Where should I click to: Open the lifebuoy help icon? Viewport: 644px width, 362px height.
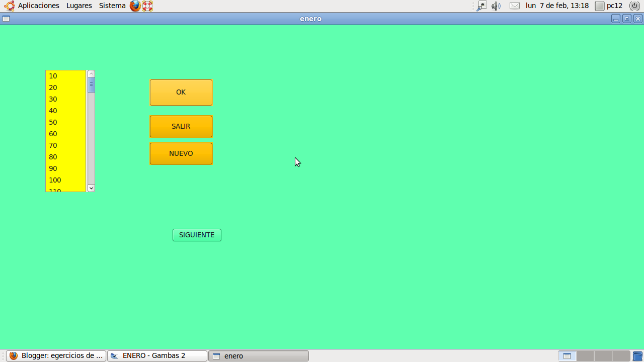tap(147, 6)
